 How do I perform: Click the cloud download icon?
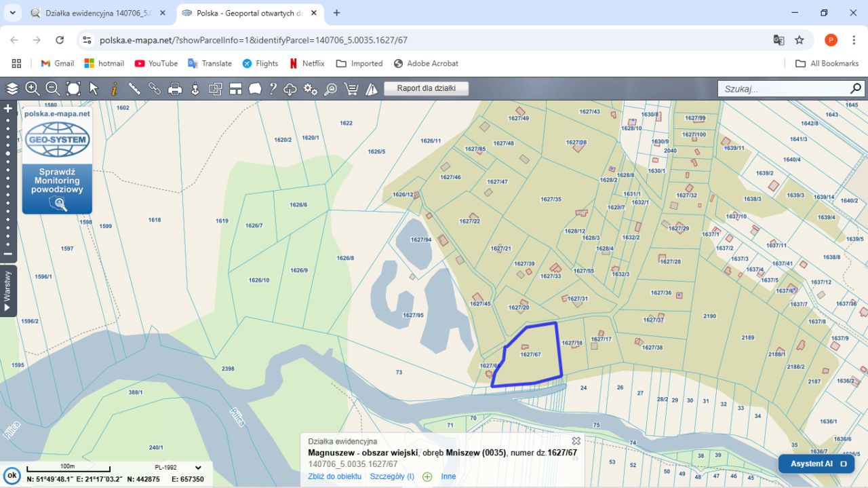[x=290, y=89]
